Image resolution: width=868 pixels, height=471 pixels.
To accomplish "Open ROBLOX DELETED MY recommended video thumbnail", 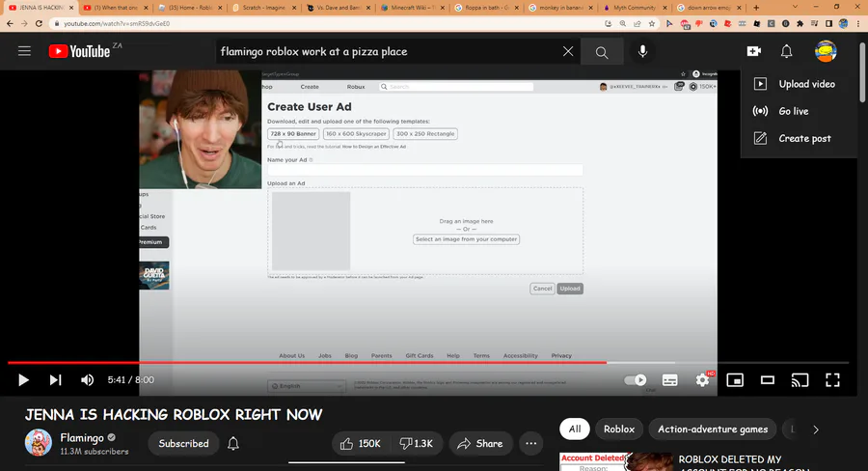I will (616, 462).
